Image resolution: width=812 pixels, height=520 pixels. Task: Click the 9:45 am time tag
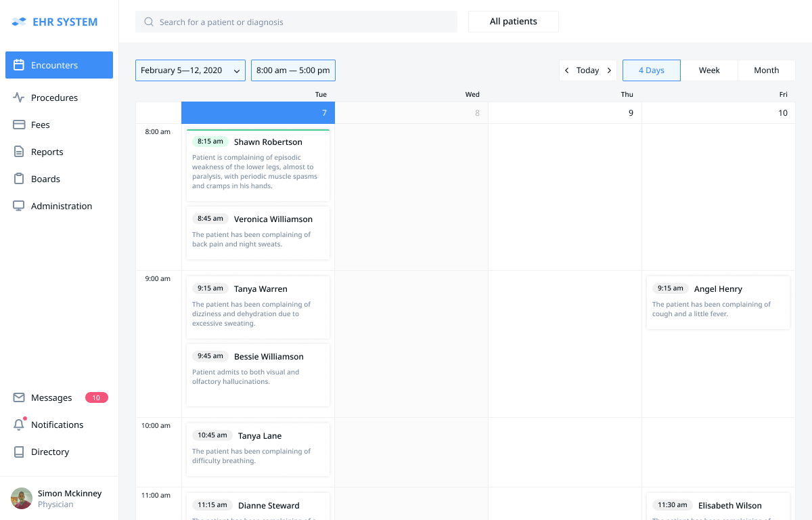click(210, 356)
